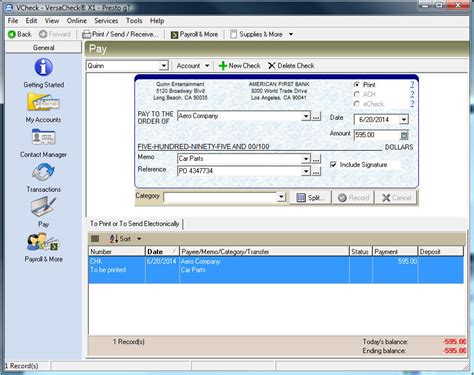Click the 595.00 payment cell
The image size is (474, 375).
(x=407, y=261)
